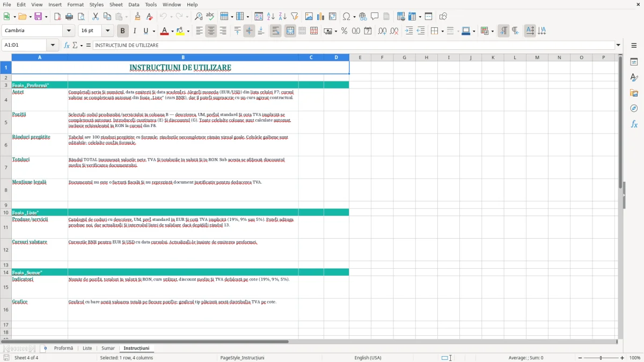Toggle Print Preview icon
The height and width of the screenshot is (362, 644).
(81, 17)
